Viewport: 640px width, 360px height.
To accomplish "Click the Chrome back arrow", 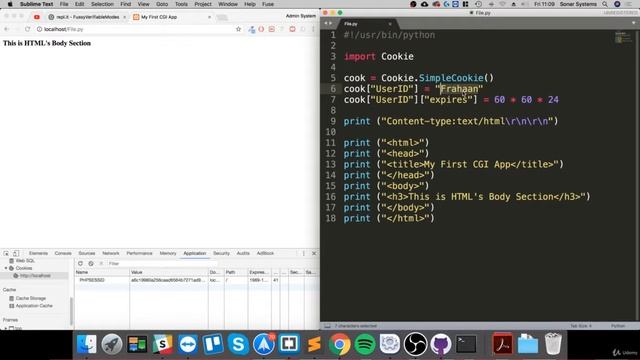I will tap(6, 29).
